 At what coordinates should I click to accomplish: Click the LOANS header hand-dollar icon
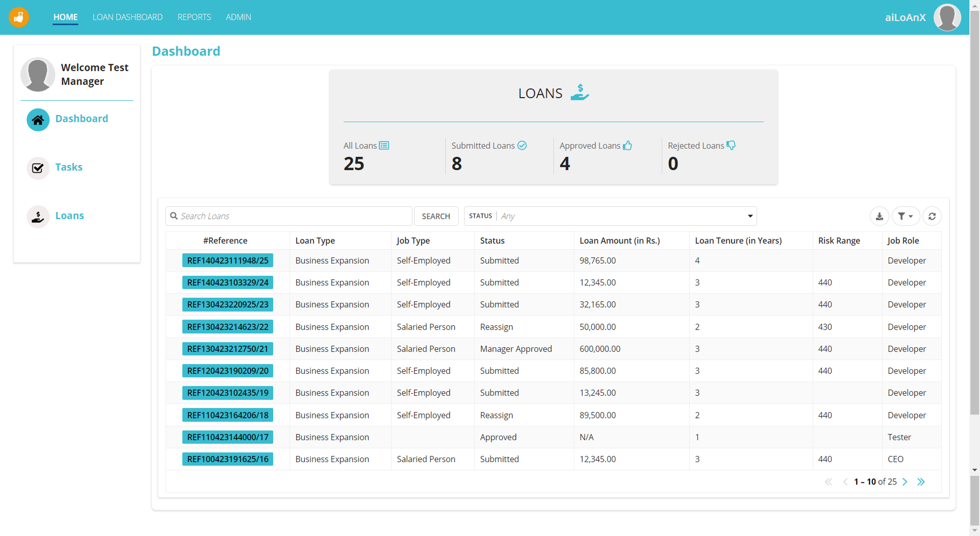coord(580,92)
